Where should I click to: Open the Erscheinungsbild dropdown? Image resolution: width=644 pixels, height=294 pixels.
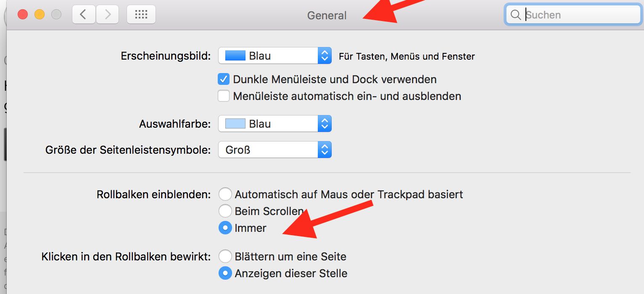275,56
